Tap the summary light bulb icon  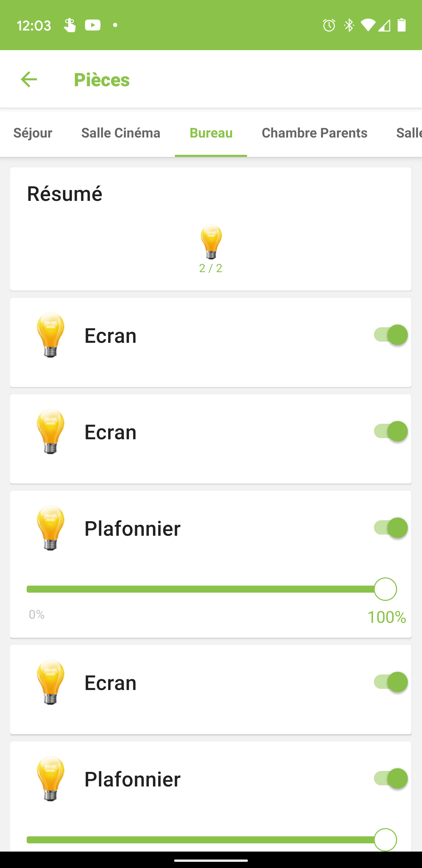tap(211, 242)
